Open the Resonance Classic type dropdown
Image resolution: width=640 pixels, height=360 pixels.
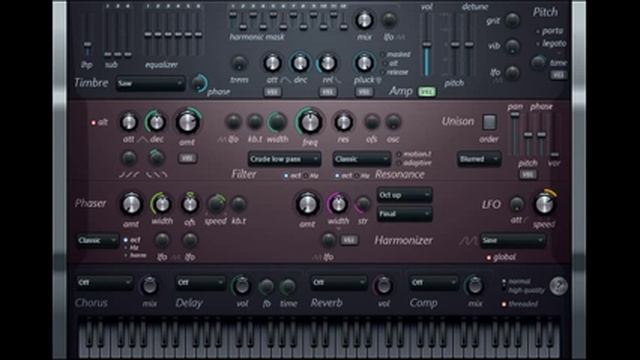click(361, 159)
